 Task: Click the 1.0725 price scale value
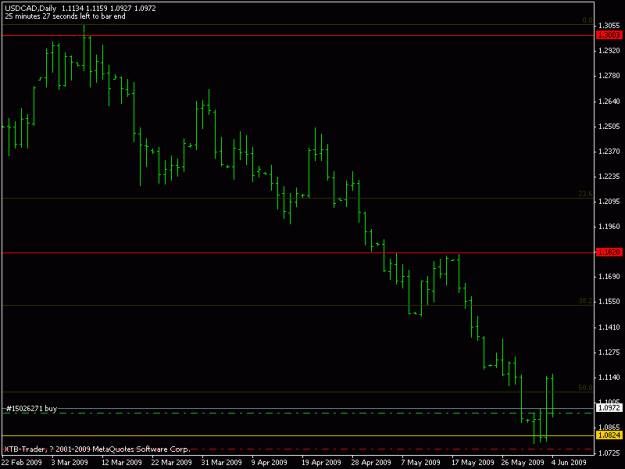tap(609, 453)
